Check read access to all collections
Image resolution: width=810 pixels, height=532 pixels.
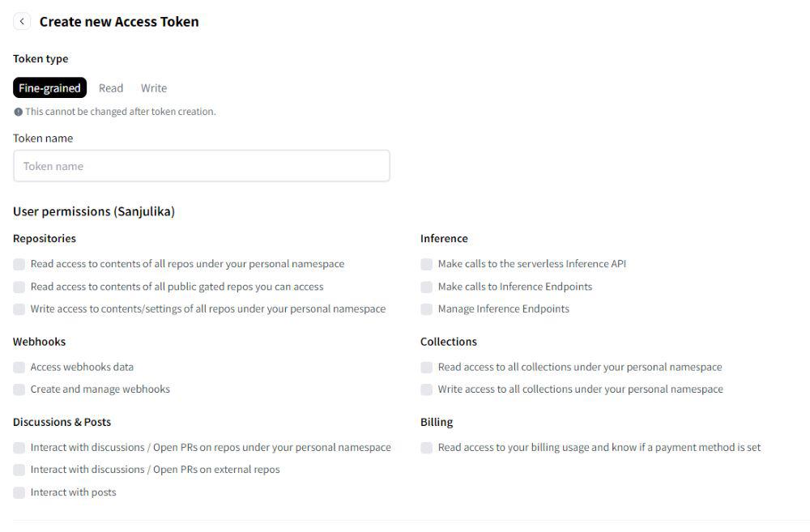(427, 367)
